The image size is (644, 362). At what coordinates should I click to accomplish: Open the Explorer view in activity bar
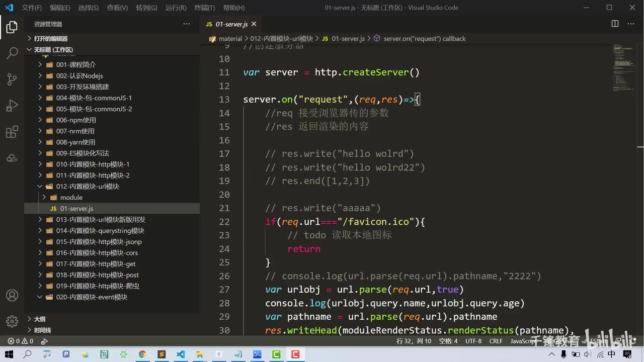tap(12, 28)
